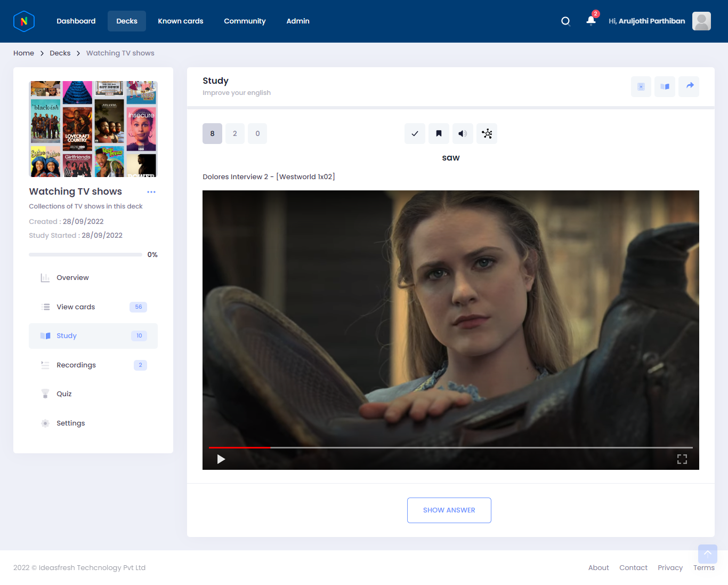Image resolution: width=728 pixels, height=585 pixels.
Task: Play the Westworld video clip
Action: tap(221, 459)
